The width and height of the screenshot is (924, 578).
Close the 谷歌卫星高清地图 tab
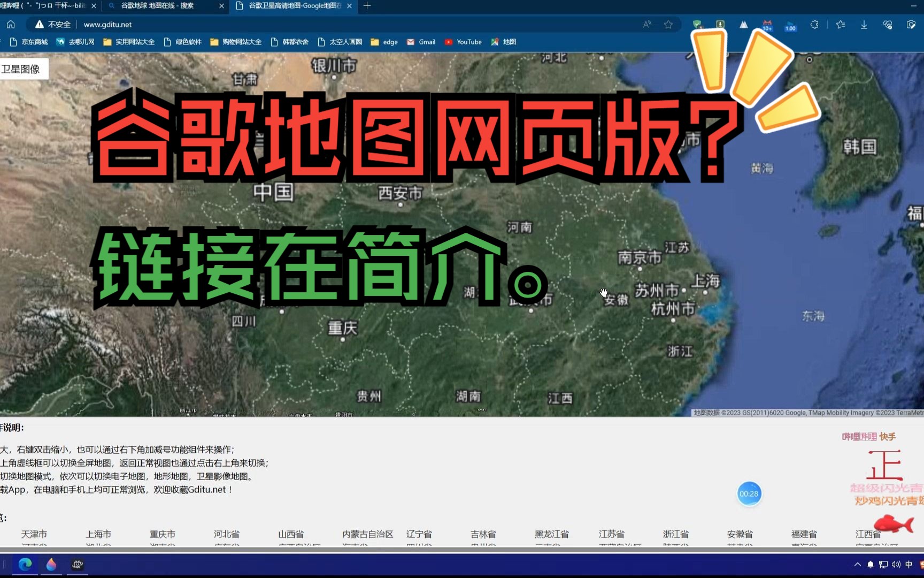(350, 6)
